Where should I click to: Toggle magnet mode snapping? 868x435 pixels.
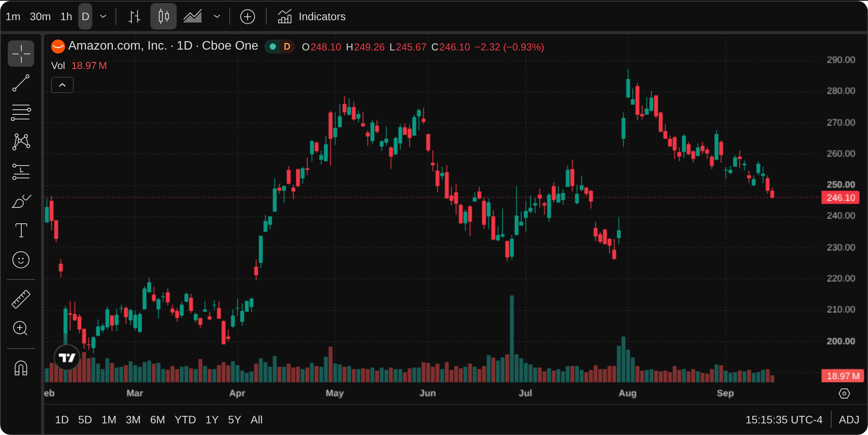tap(21, 368)
